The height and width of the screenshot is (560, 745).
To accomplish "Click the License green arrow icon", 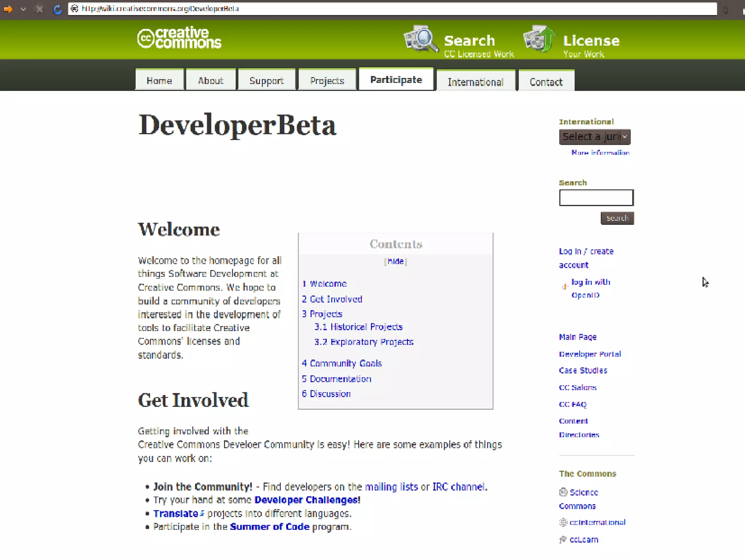I will (x=540, y=39).
